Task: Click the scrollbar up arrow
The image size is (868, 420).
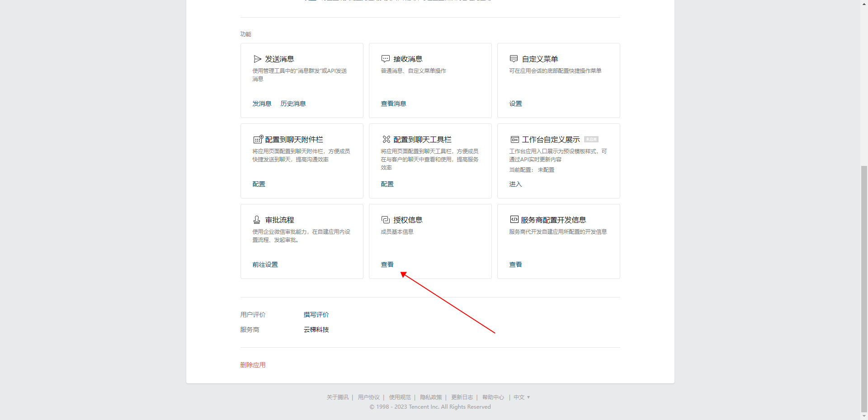Action: [x=864, y=4]
